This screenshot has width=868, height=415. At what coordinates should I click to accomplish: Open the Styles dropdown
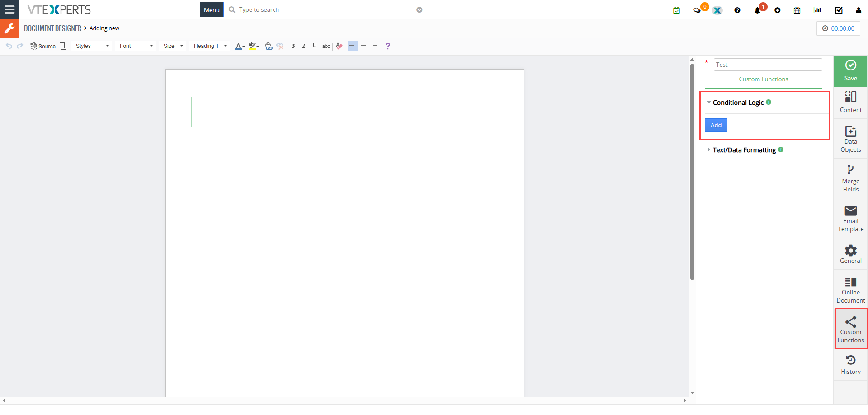[92, 46]
